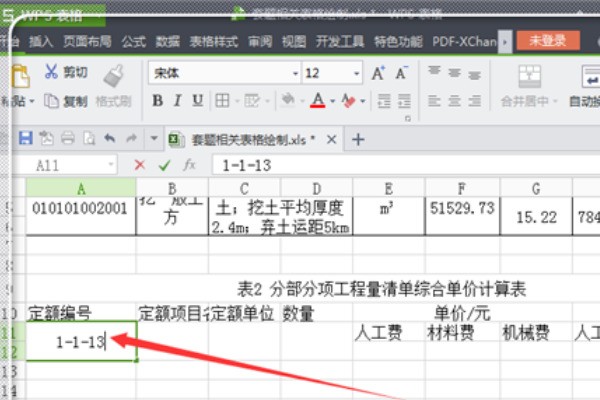Toggle bold formatting
This screenshot has width=600, height=400.
pos(158,101)
